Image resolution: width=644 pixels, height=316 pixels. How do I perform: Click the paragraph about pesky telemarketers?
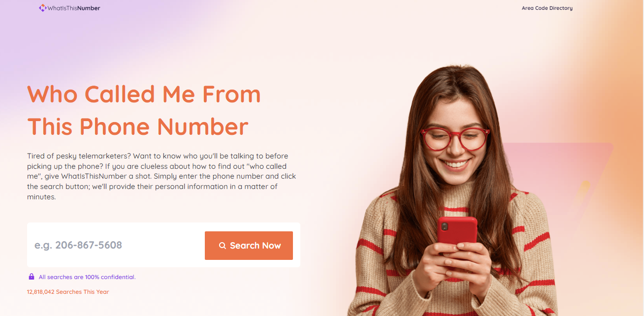coord(161,176)
